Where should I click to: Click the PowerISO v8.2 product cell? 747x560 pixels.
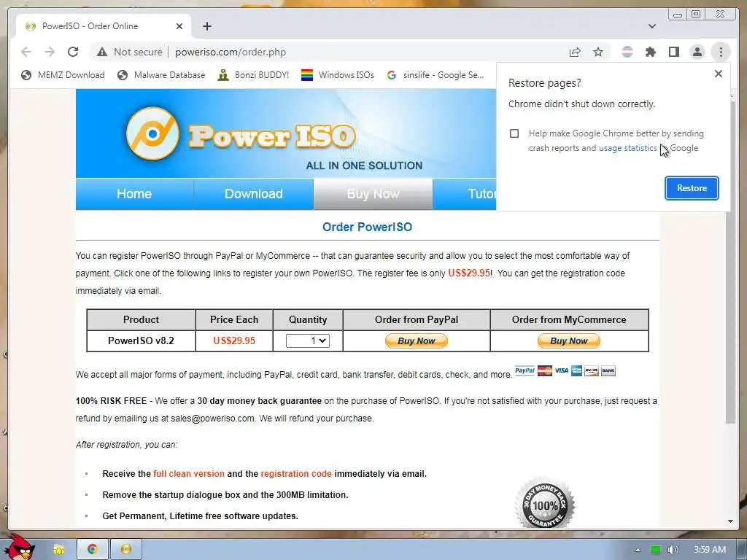pos(141,341)
